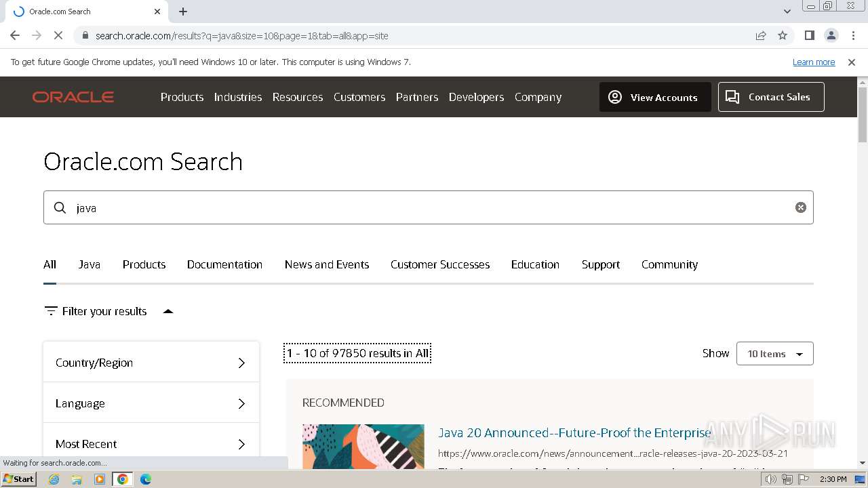Go back with the browser back arrow

tap(15, 35)
